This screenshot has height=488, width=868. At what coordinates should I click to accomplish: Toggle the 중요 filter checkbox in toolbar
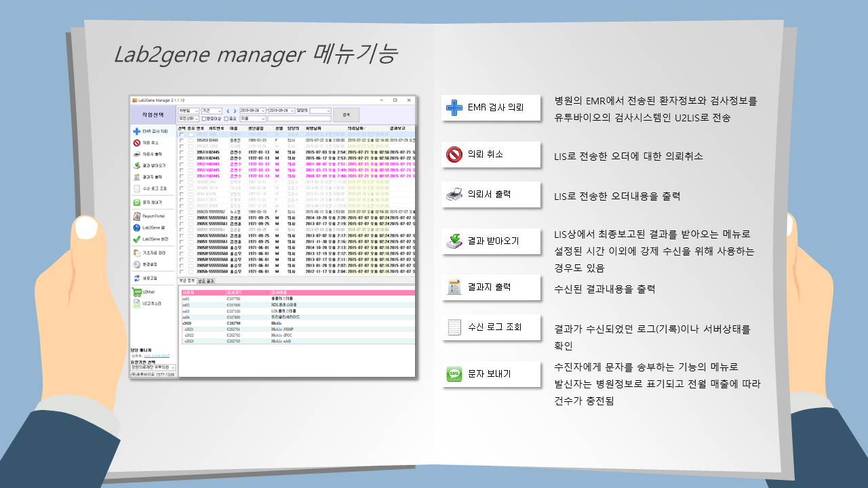[x=226, y=118]
